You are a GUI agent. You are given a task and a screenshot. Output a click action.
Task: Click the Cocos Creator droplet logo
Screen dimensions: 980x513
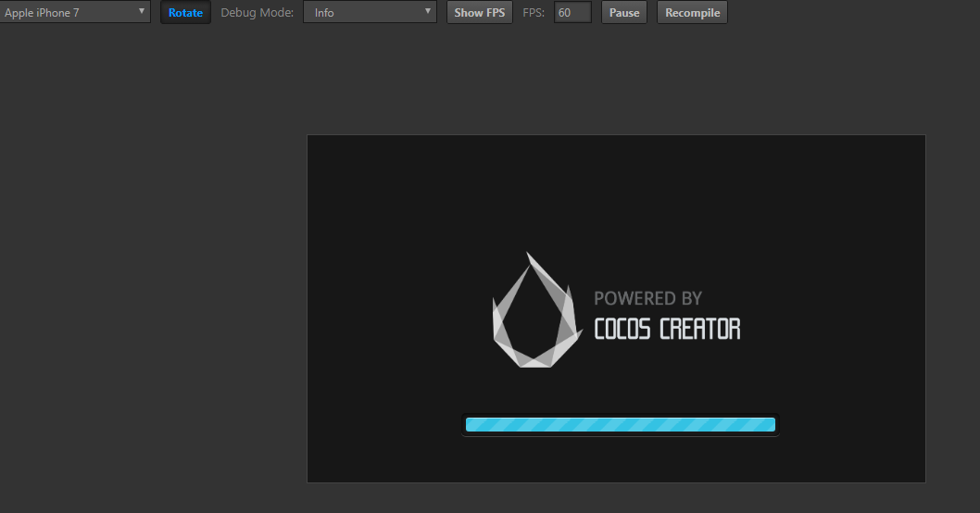537,310
